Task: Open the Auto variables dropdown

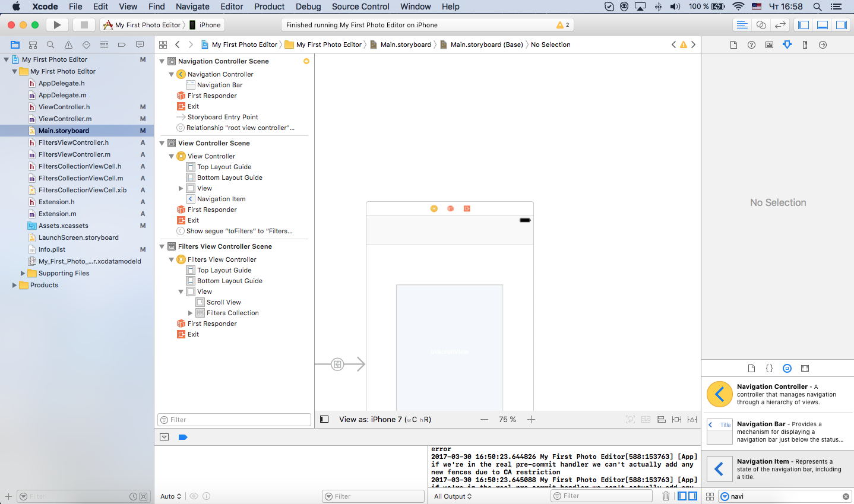Action: [171, 496]
